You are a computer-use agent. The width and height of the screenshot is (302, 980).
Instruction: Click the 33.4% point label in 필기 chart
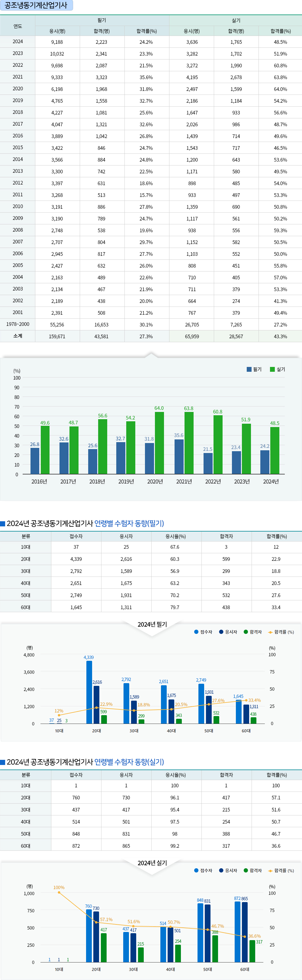pos(255,700)
